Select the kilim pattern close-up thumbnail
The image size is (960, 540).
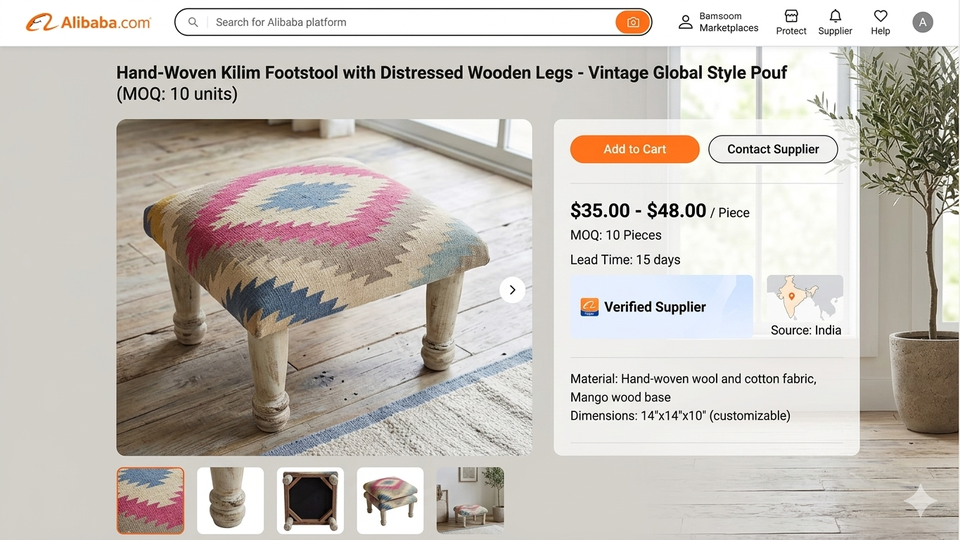pyautogui.click(x=150, y=501)
